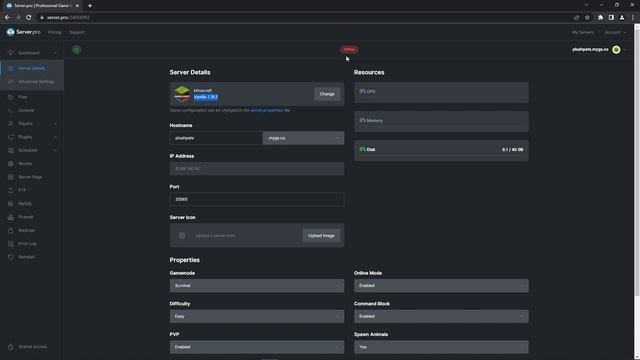Screen dimensions: 640x360
Task: Open the .myga.co domain dropdown
Action: click(x=303, y=138)
